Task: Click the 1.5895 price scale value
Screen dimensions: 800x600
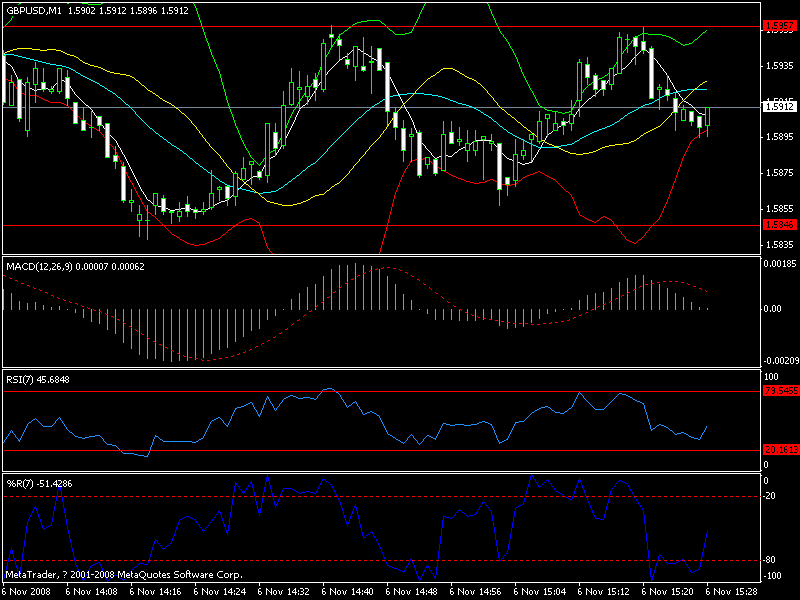Action: pos(780,137)
